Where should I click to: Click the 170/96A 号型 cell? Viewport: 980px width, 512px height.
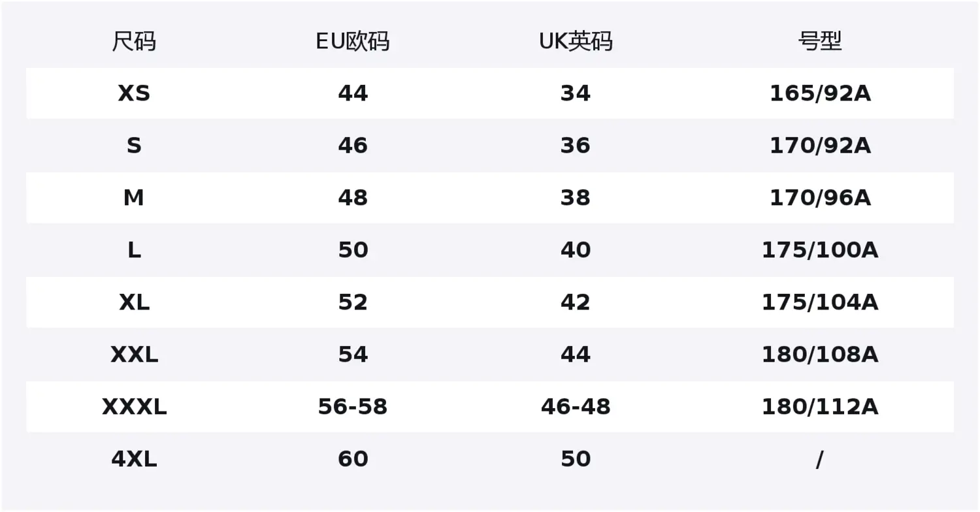point(820,198)
